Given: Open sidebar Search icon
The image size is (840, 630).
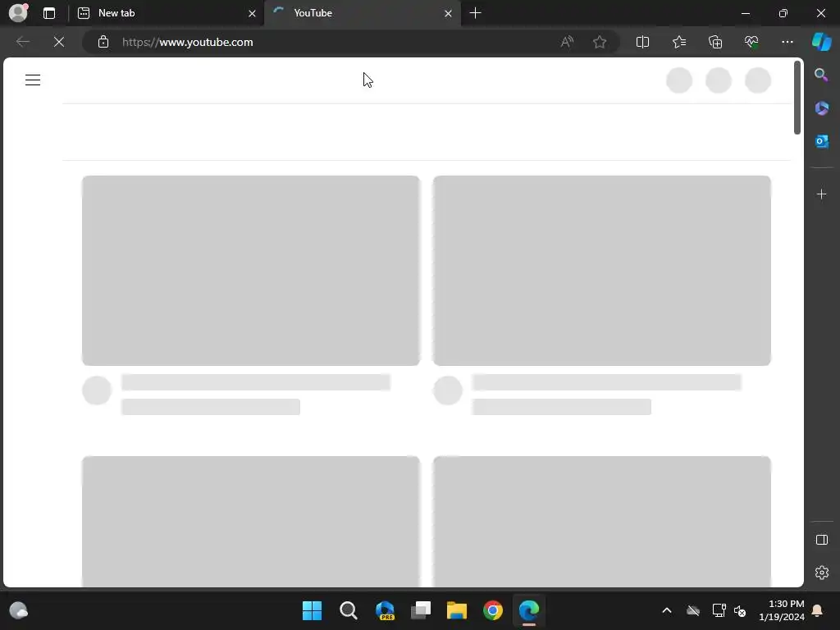Looking at the screenshot, I should pyautogui.click(x=821, y=75).
